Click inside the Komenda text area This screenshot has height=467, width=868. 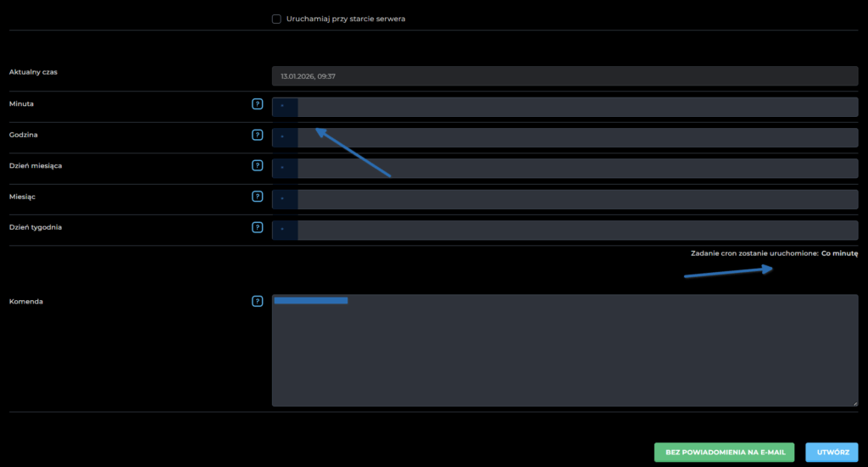click(565, 356)
